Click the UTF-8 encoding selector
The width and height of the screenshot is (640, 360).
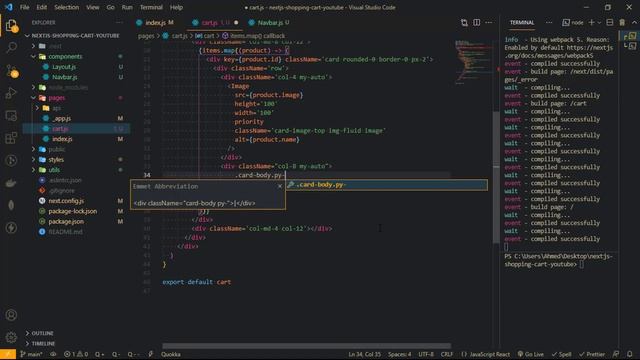(426, 354)
